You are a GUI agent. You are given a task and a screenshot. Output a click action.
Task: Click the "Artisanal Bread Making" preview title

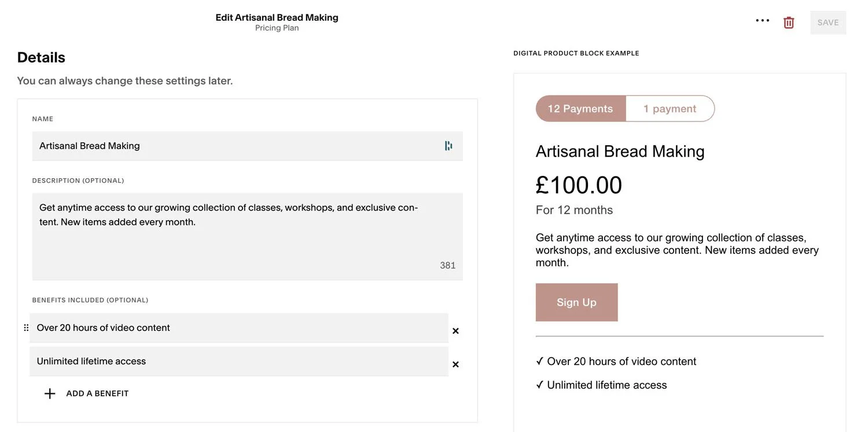[620, 152]
